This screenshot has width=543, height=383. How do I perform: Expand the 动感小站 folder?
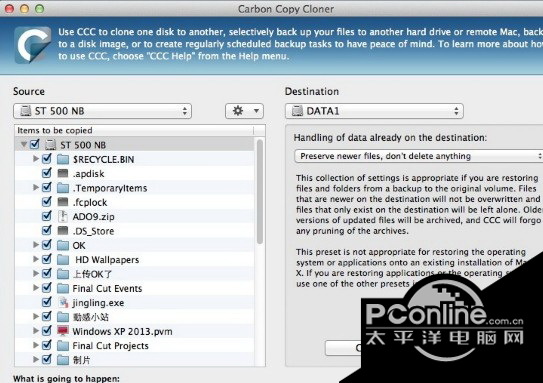[x=35, y=317]
